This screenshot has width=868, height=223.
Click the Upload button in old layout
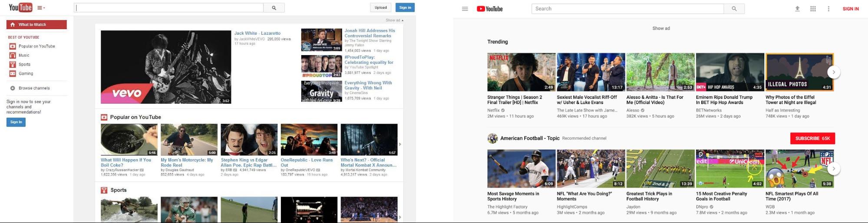tap(381, 7)
